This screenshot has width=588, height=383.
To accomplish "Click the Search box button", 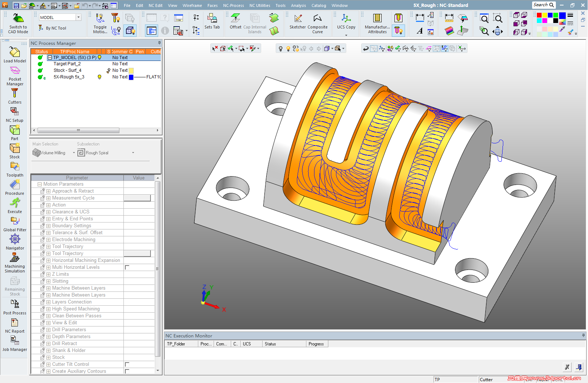I will coord(544,5).
